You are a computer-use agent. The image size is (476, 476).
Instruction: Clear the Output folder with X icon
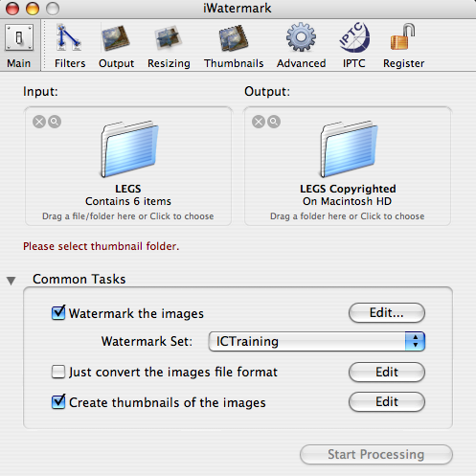[x=259, y=122]
